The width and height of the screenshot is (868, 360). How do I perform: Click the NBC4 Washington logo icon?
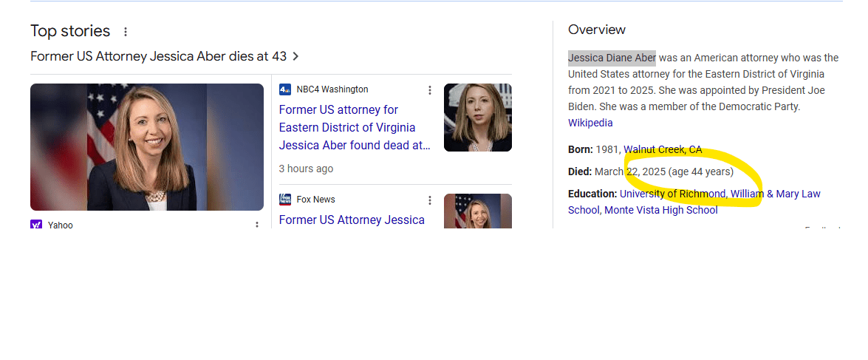click(x=285, y=89)
